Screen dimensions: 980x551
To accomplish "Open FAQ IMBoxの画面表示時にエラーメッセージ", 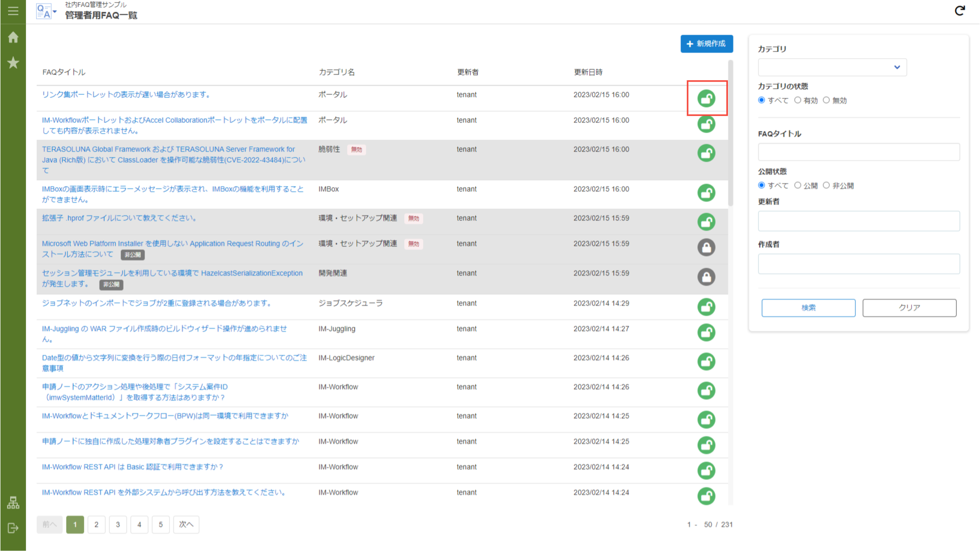I will (173, 194).
